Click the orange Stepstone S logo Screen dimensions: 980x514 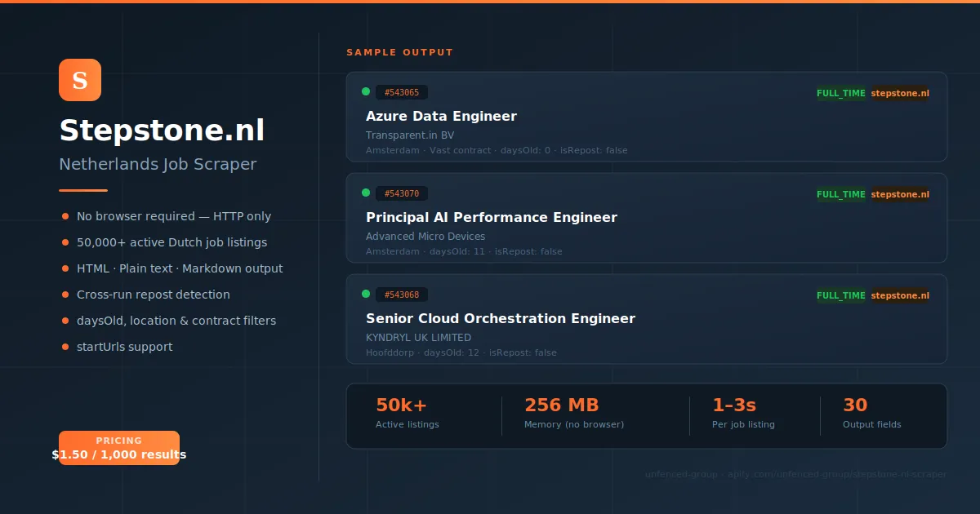(80, 80)
